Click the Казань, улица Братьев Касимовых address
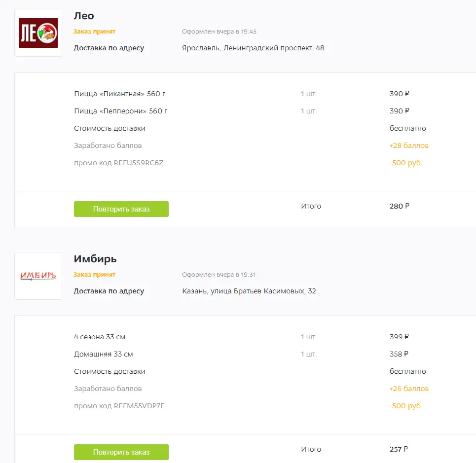Image resolution: width=476 pixels, height=463 pixels. (x=249, y=291)
